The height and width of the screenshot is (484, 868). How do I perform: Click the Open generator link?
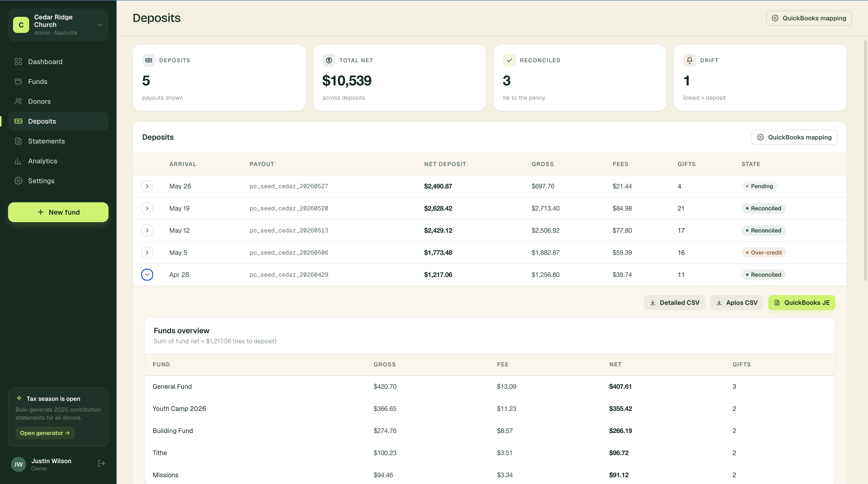(45, 433)
